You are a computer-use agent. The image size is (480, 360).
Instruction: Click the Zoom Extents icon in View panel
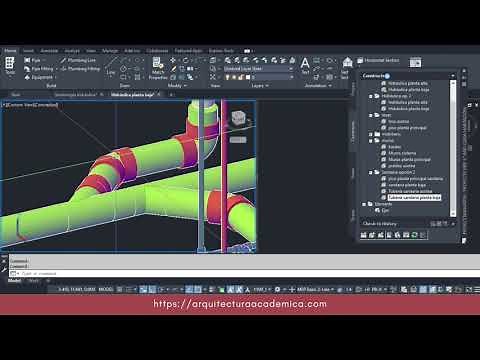pyautogui.click(x=213, y=77)
